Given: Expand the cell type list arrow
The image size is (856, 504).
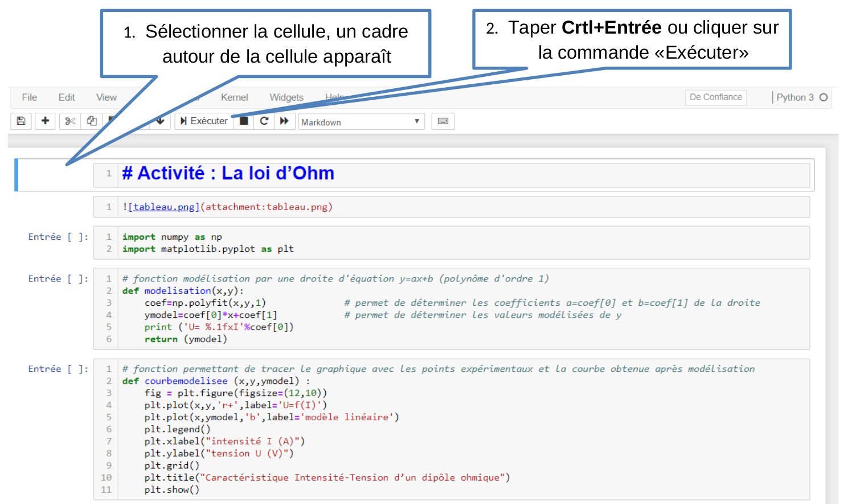Looking at the screenshot, I should 417,121.
